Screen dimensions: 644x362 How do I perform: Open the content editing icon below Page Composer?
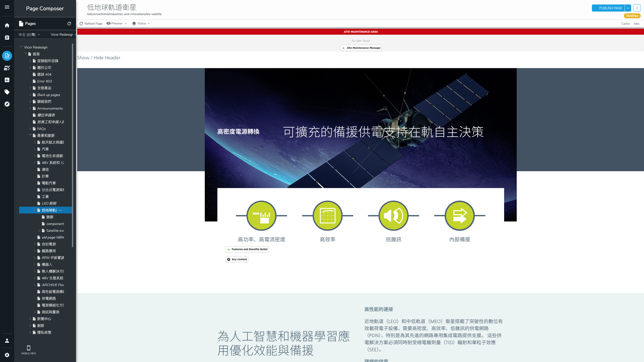pyautogui.click(x=7, y=68)
